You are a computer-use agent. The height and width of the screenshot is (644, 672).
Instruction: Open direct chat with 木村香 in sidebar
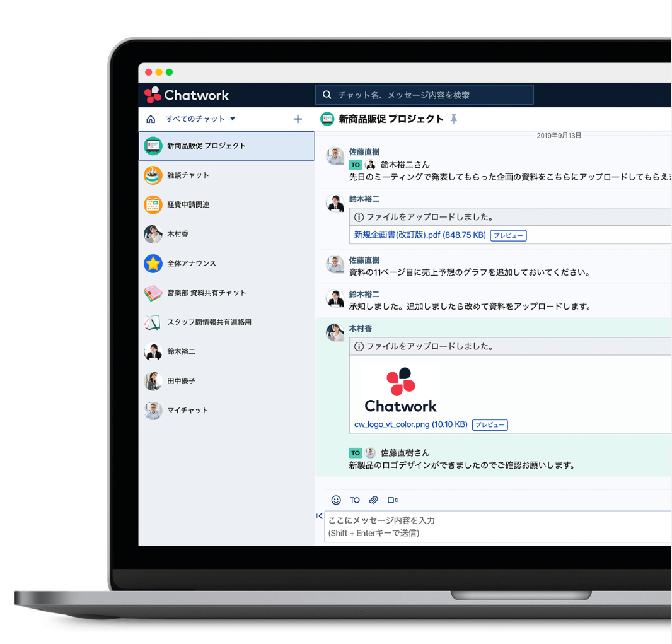[x=226, y=233]
